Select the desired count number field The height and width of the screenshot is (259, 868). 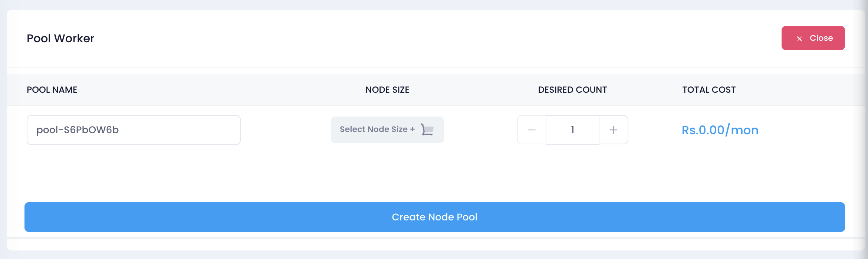click(572, 130)
